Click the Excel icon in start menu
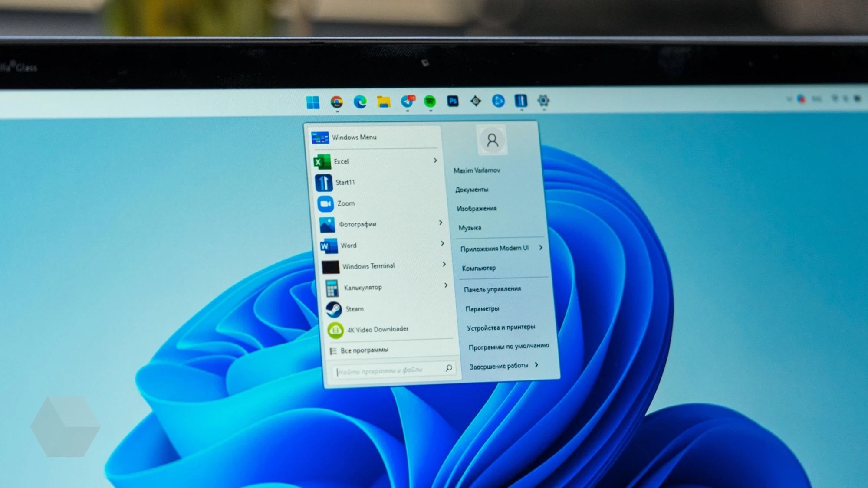The height and width of the screenshot is (488, 868). click(x=322, y=162)
